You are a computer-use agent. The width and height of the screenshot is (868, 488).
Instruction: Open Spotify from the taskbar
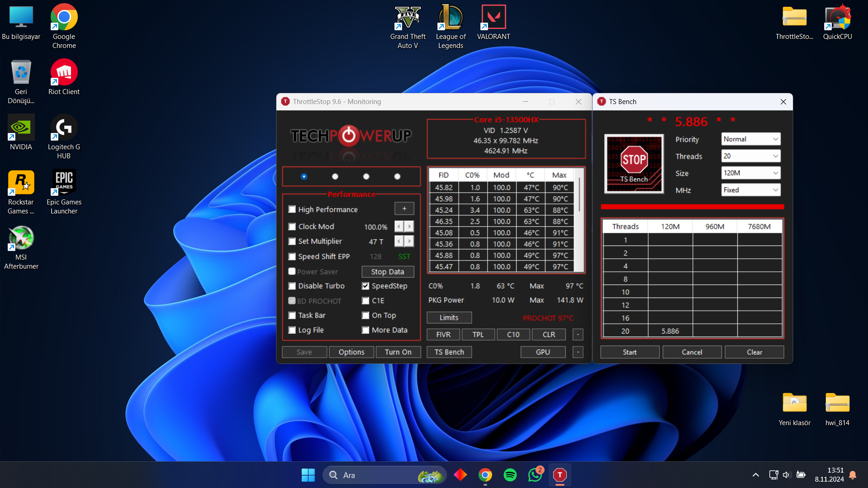point(510,475)
